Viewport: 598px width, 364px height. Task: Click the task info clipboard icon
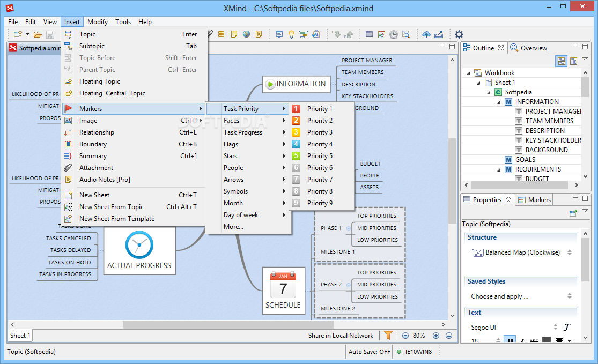(316, 35)
